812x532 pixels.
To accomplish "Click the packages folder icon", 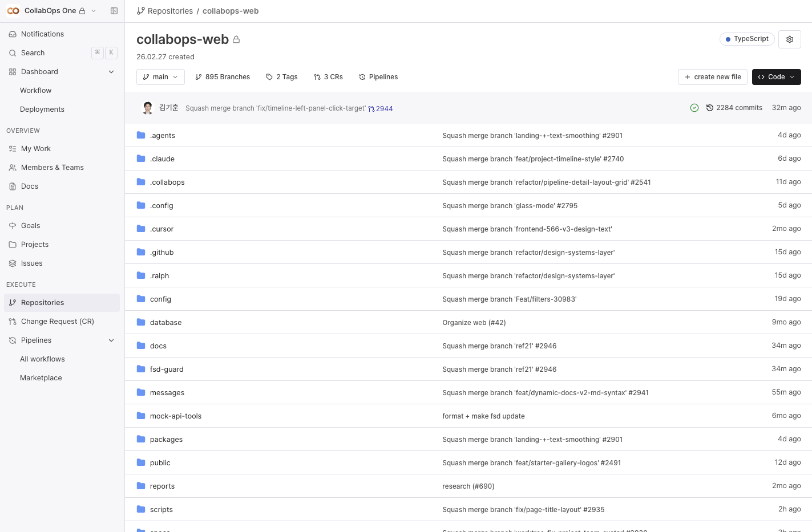I will 141,439.
